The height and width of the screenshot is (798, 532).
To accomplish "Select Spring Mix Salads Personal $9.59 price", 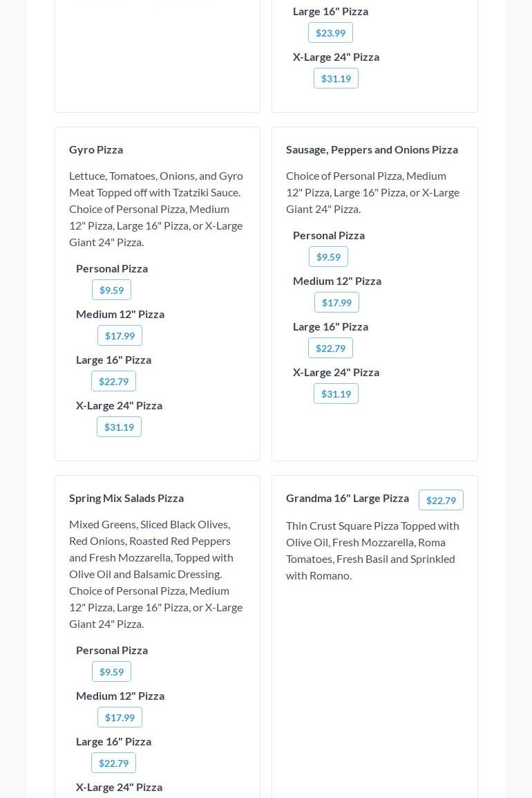I will point(111,671).
